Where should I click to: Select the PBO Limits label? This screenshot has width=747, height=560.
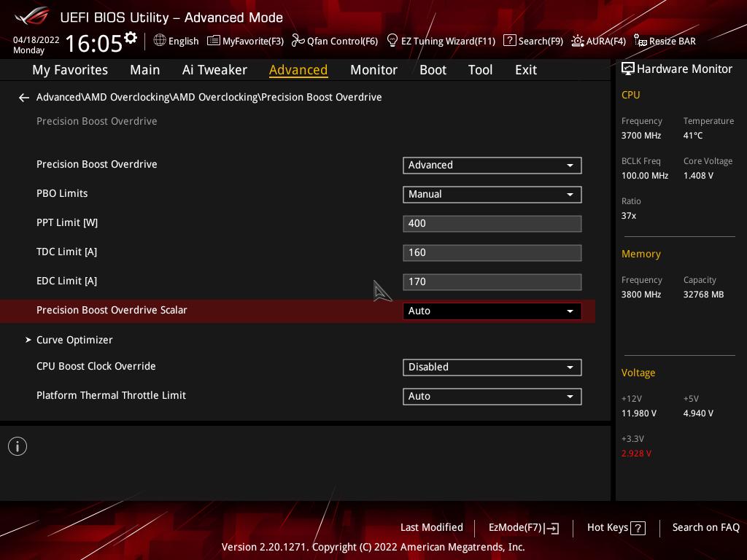pos(62,193)
